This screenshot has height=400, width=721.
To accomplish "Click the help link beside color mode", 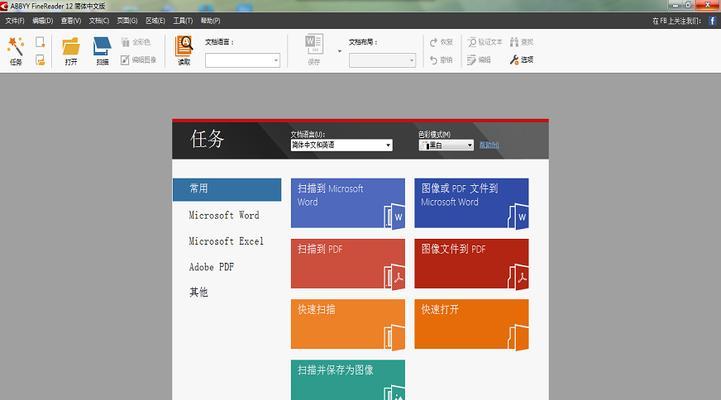I will 489,145.
